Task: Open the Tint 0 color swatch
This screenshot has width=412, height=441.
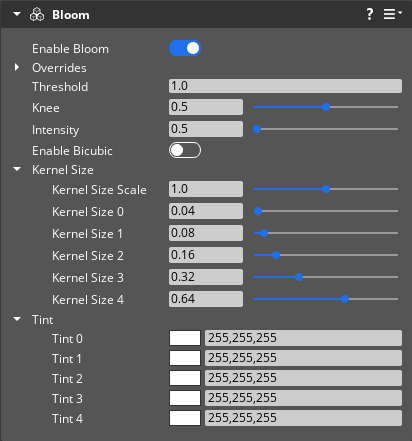Action: tap(185, 338)
